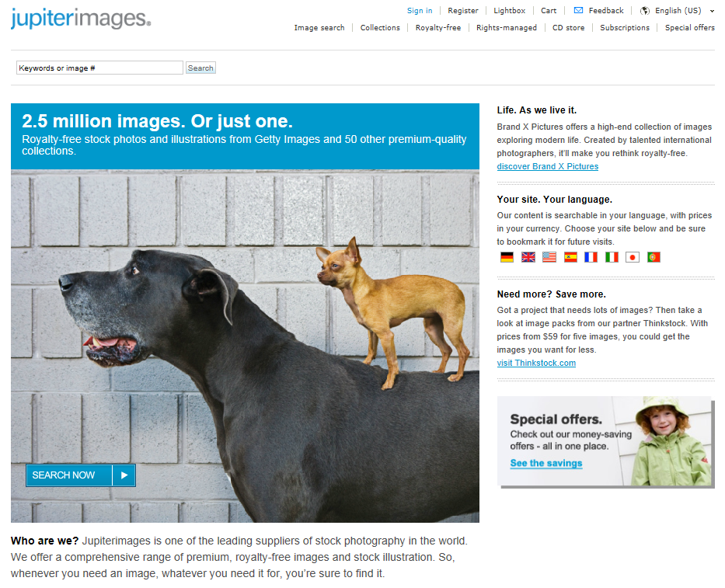Select the German flag icon

click(507, 257)
